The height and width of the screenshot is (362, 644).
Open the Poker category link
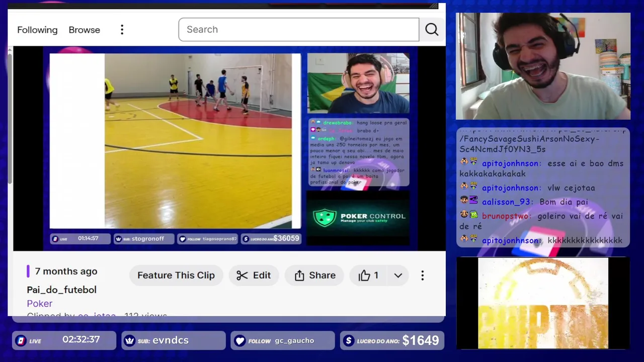coord(40,303)
